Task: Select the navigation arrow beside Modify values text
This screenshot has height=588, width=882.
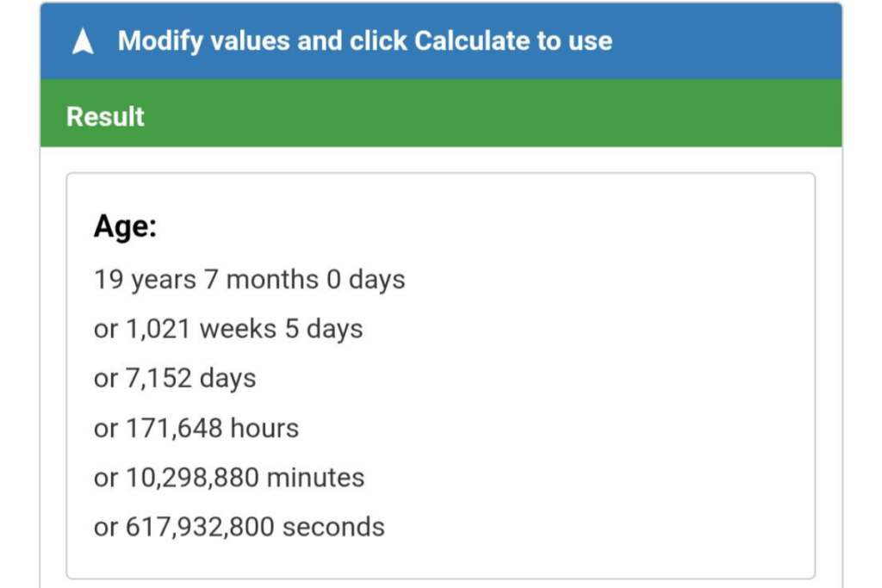Action: tap(83, 40)
